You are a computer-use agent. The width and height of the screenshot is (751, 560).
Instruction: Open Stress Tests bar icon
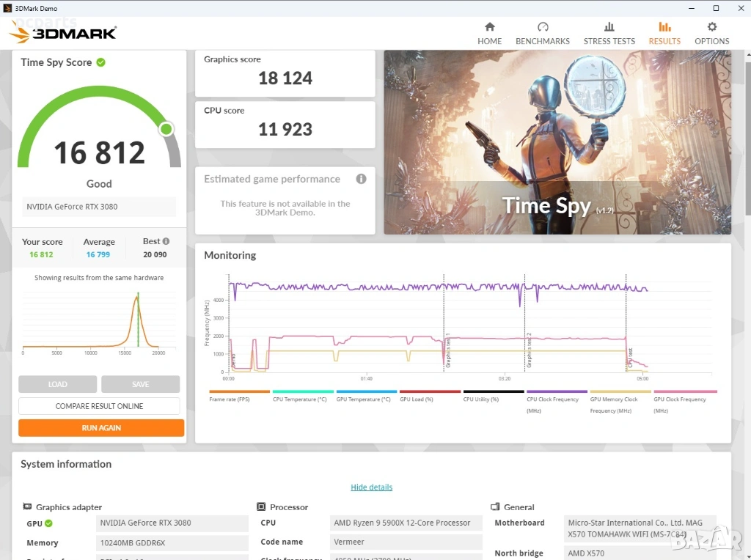[x=609, y=27]
